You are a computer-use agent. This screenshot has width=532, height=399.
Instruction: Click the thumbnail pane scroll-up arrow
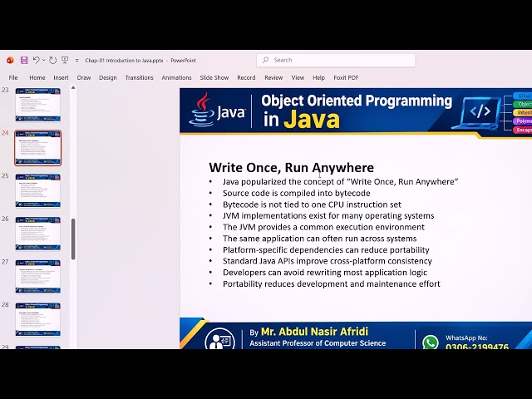click(73, 88)
